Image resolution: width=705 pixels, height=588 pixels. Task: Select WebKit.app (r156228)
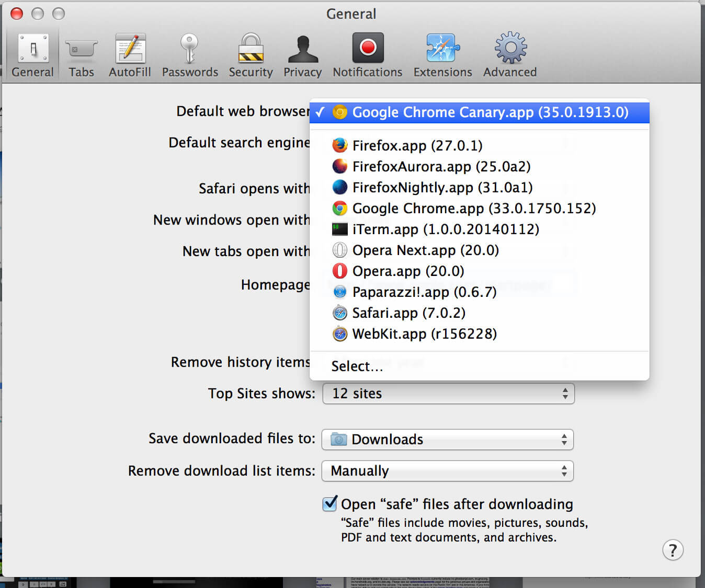pos(480,333)
